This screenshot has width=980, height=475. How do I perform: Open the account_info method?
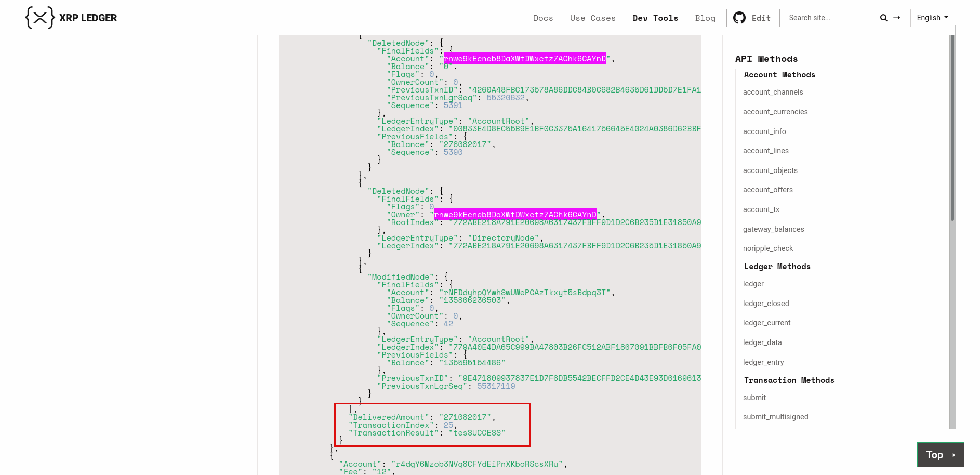pos(764,131)
